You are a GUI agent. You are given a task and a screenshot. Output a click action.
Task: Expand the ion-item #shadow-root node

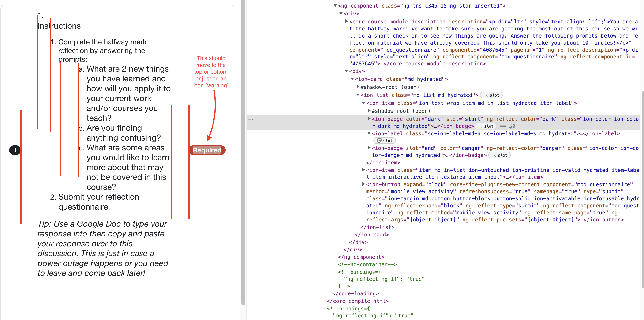[x=369, y=110]
